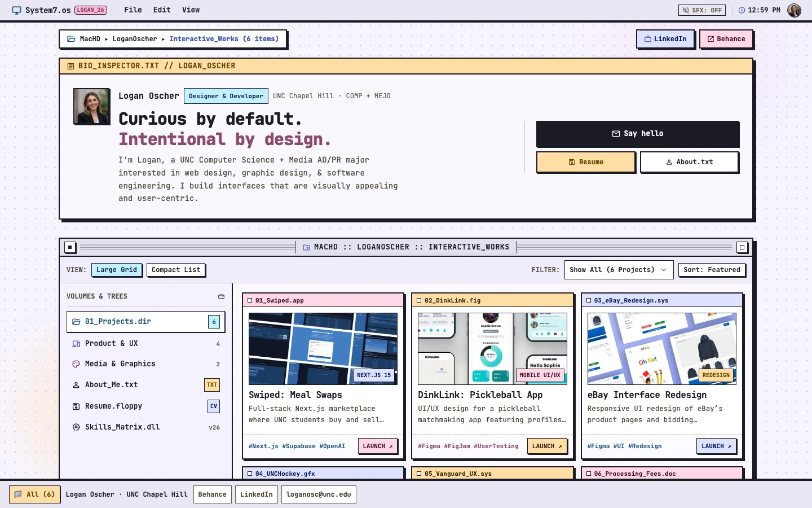This screenshot has width=812, height=508.
Task: Click the clock showing 12:59 PM
Action: [x=760, y=10]
